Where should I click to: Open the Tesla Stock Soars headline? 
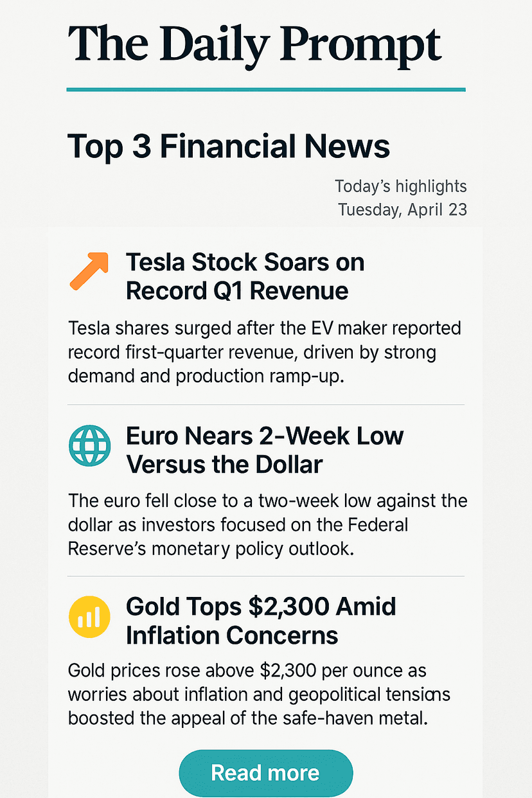coord(245,276)
